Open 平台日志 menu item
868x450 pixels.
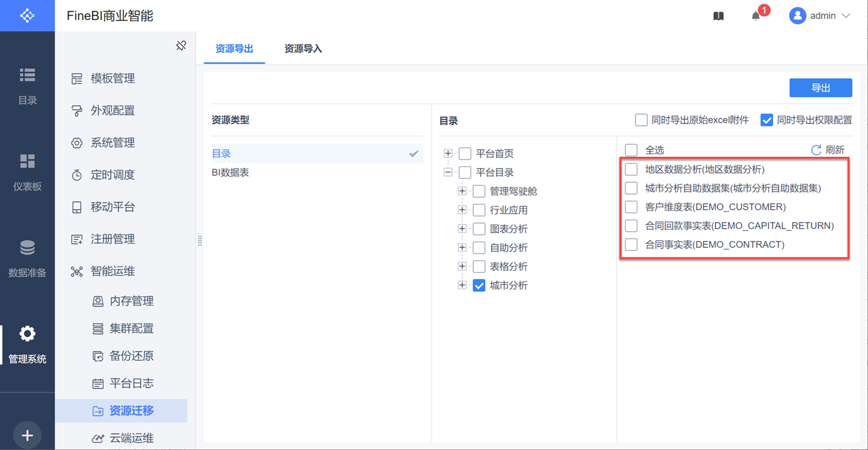tap(131, 383)
